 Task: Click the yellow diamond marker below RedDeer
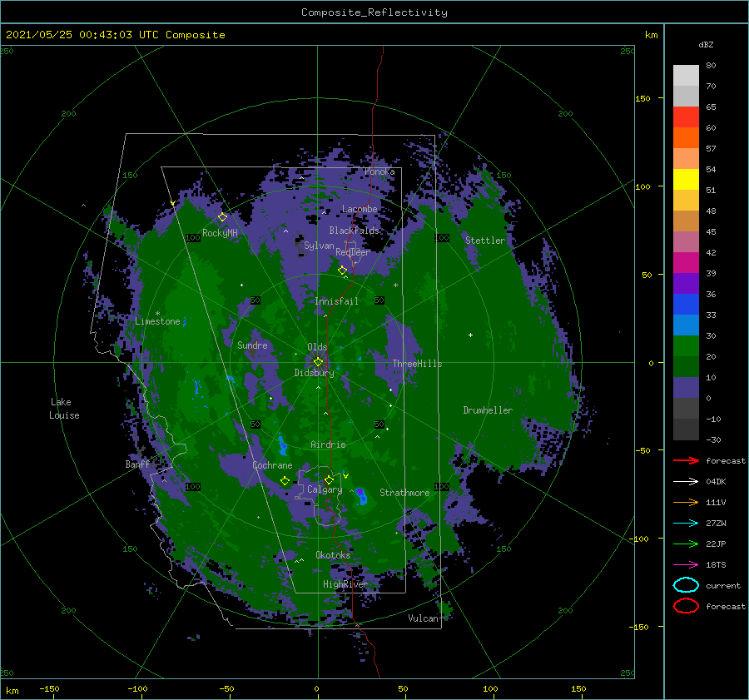[343, 271]
